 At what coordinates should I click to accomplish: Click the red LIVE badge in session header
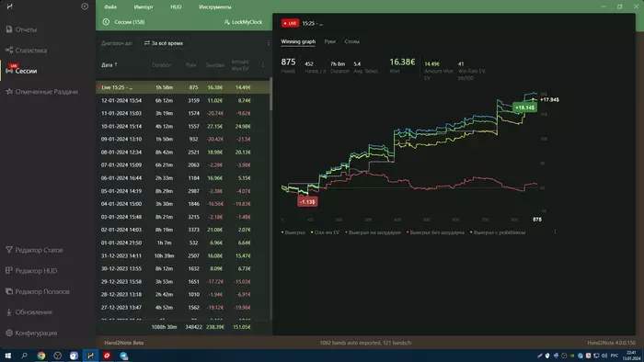290,23
